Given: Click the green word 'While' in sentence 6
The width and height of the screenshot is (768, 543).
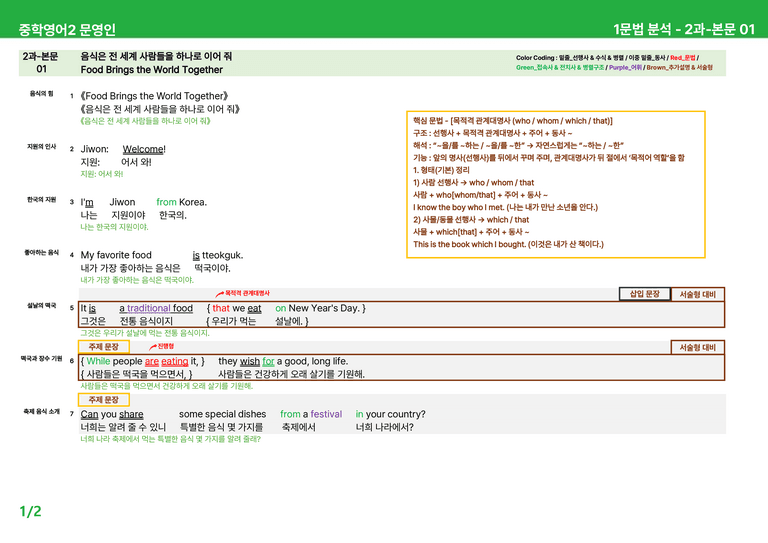Looking at the screenshot, I should [98, 361].
